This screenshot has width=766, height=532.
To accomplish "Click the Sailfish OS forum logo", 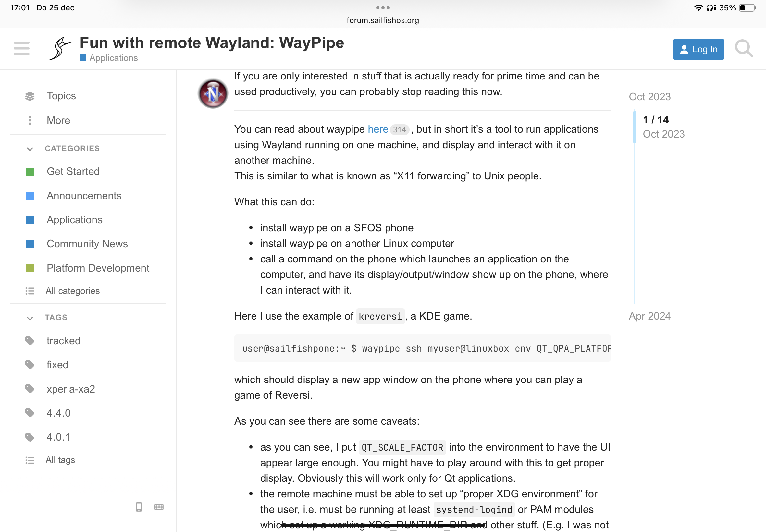I will [x=60, y=49].
